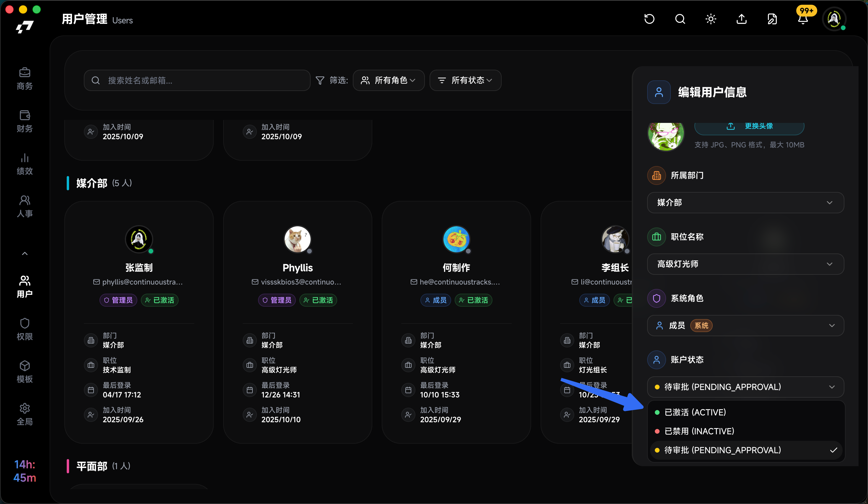The image size is (868, 504).
Task: Open the profile avatar menu top right
Action: 834,19
